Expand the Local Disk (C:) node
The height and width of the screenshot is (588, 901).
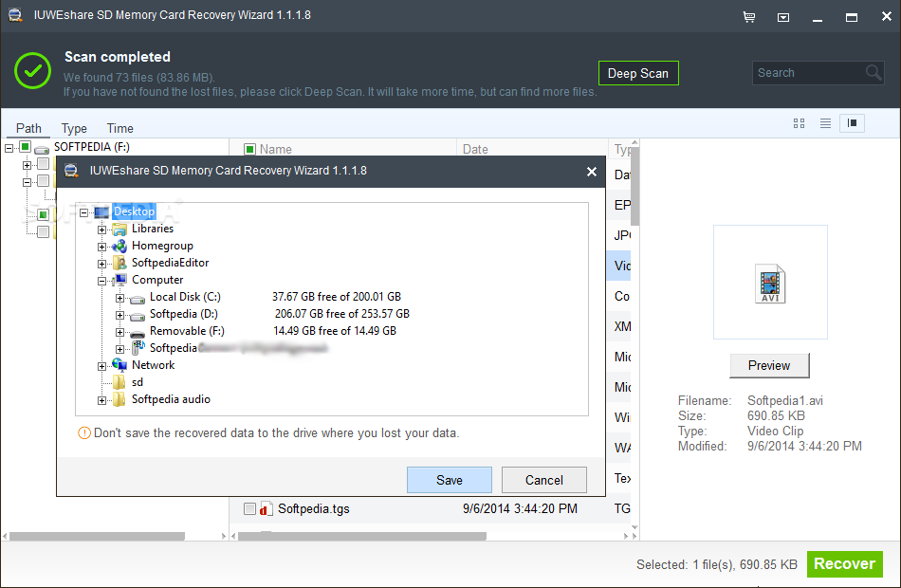(x=120, y=298)
